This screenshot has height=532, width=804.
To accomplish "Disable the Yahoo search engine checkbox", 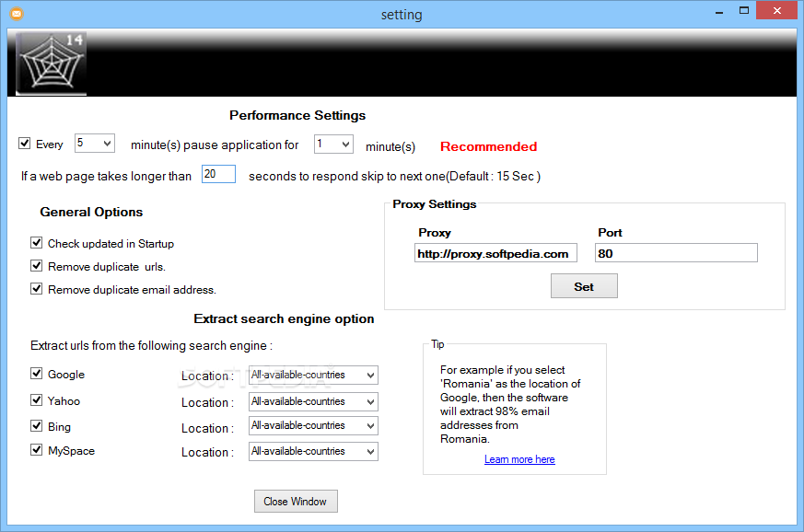I will pyautogui.click(x=37, y=399).
